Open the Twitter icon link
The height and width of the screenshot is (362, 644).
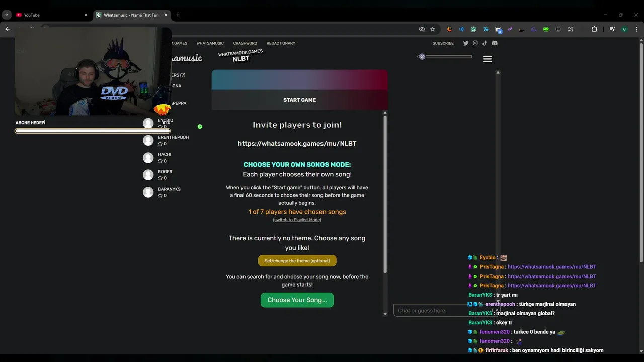[x=466, y=43]
